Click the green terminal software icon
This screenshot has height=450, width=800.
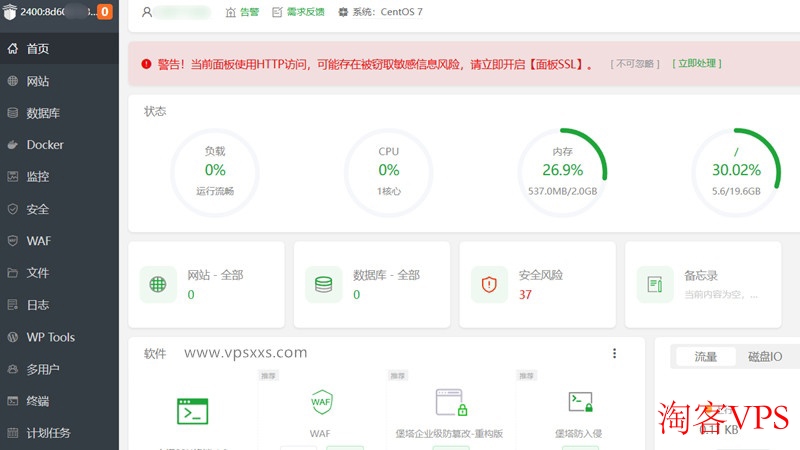coord(192,411)
